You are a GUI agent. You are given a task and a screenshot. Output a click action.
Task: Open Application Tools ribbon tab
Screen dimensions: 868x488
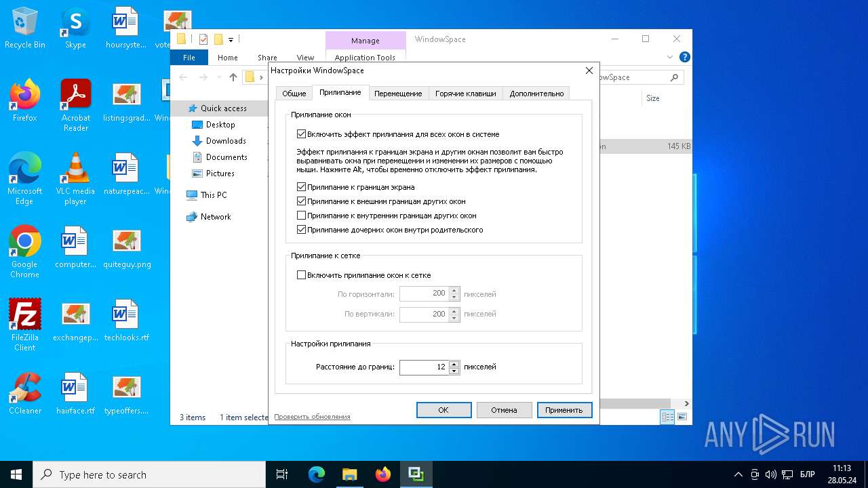pos(365,58)
